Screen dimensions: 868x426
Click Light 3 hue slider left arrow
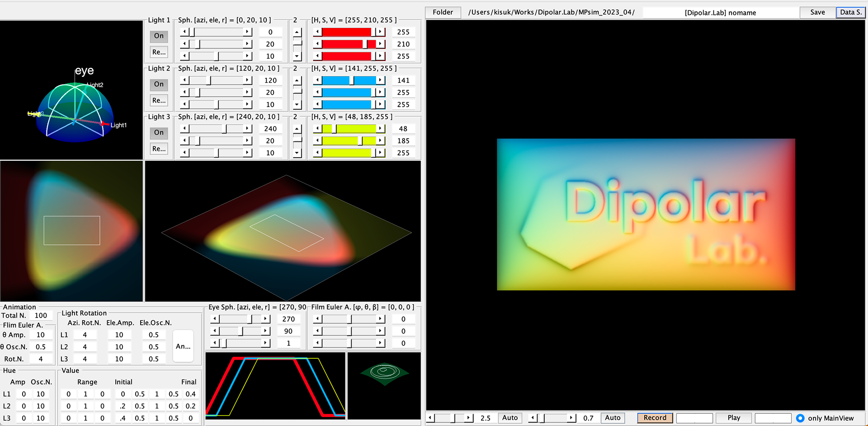pos(317,129)
